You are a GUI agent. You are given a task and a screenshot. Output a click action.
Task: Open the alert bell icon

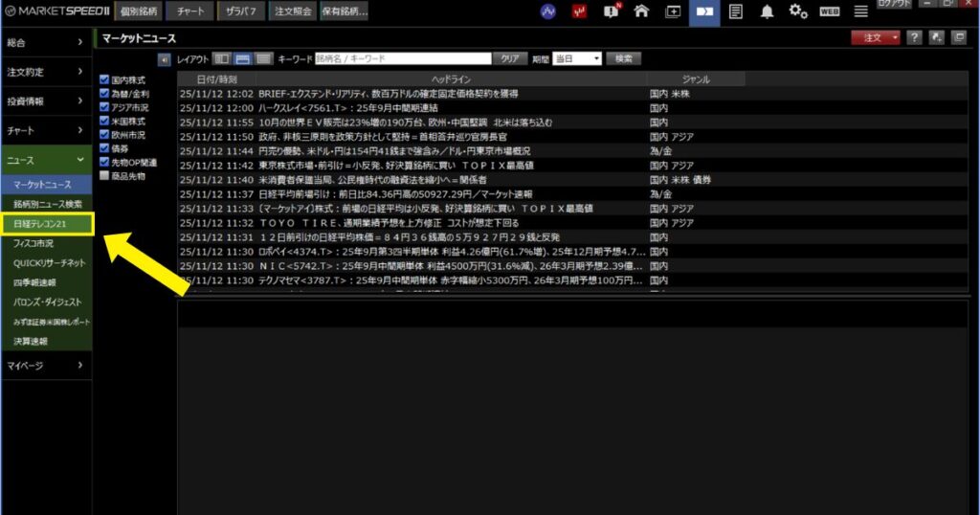click(767, 11)
